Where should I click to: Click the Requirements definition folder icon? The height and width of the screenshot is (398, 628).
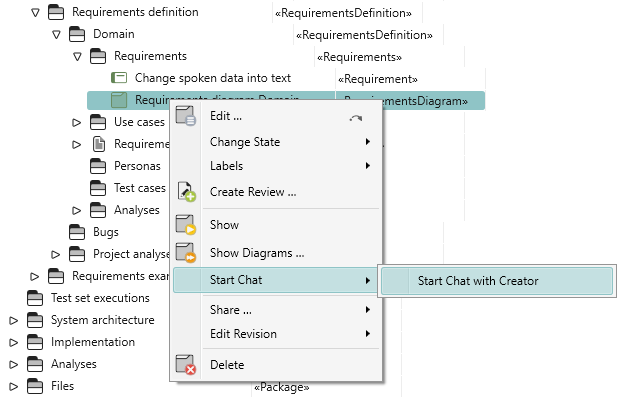pyautogui.click(x=56, y=12)
